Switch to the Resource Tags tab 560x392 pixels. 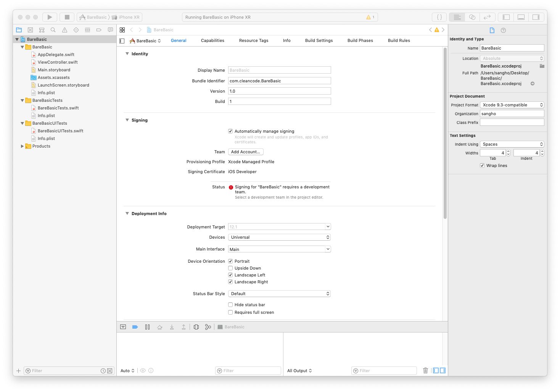254,40
